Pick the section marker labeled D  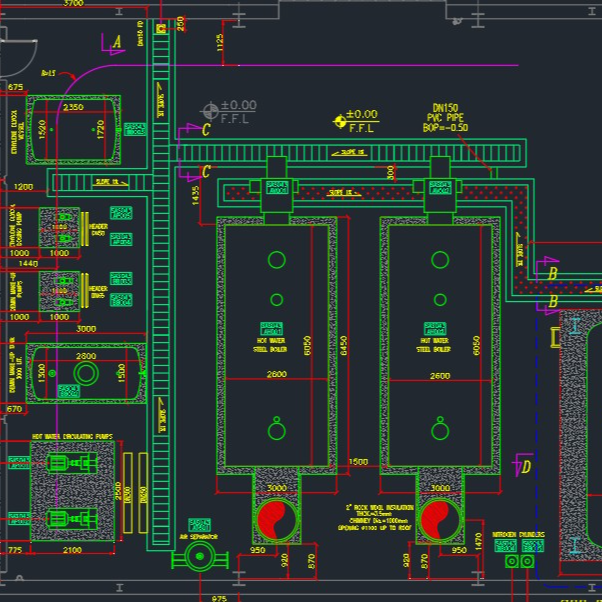pyautogui.click(x=525, y=466)
